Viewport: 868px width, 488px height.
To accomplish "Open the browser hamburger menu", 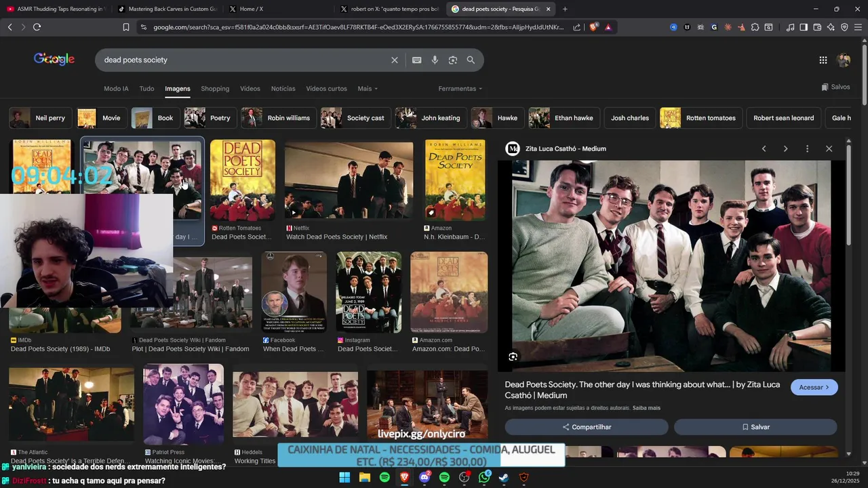I will pyautogui.click(x=858, y=27).
